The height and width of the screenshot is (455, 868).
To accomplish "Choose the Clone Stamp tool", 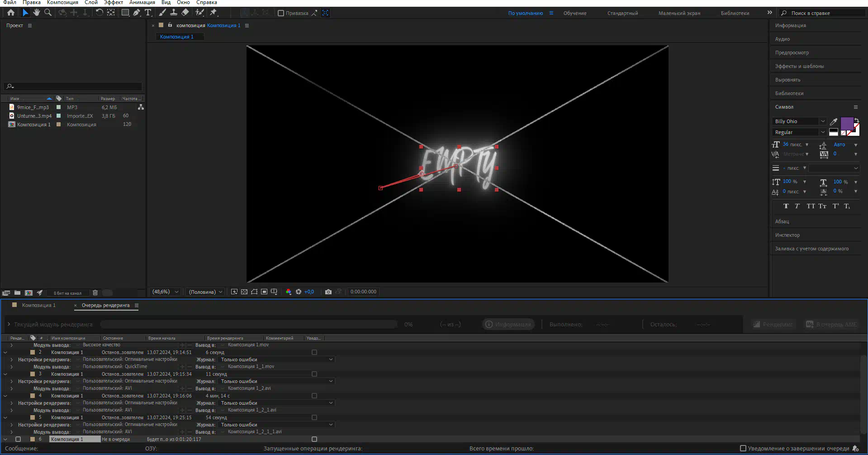I will coord(174,13).
